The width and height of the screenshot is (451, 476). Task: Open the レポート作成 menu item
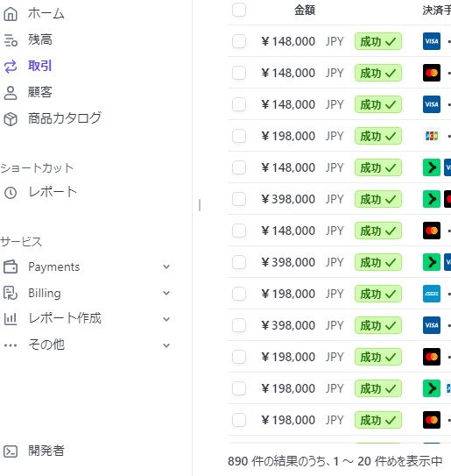pos(65,318)
